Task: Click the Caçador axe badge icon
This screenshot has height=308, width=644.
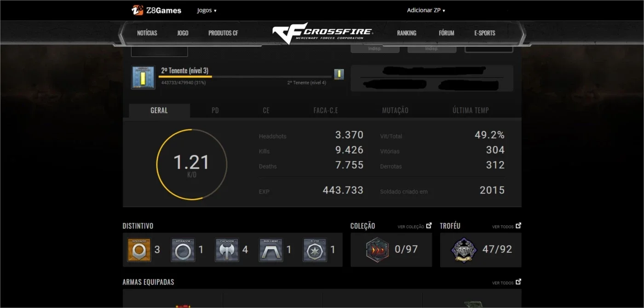Action: 227,250
